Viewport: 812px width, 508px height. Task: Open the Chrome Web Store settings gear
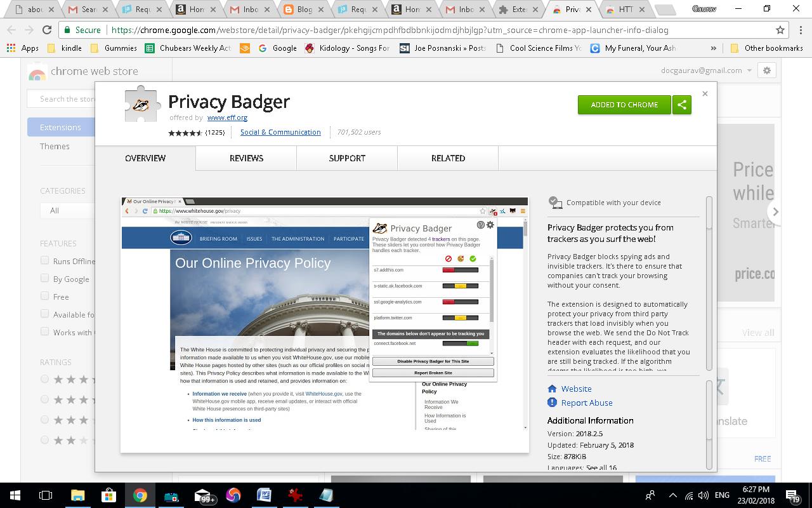pyautogui.click(x=767, y=70)
